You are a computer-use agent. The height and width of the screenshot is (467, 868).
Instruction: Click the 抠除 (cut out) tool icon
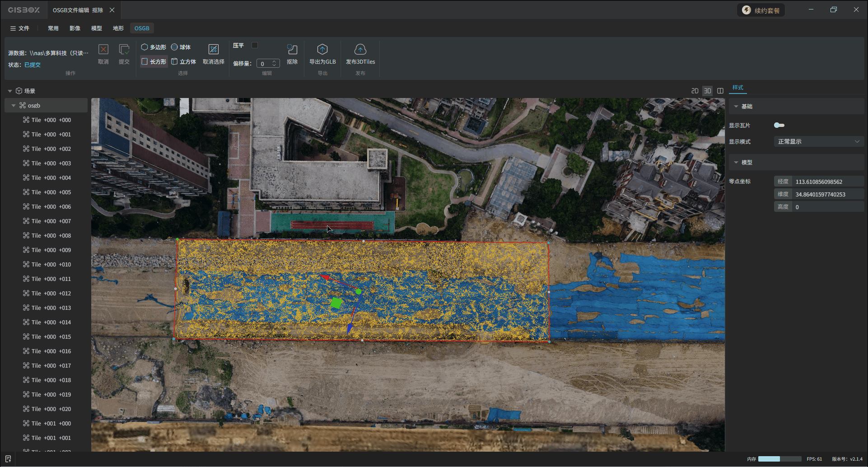click(x=292, y=50)
